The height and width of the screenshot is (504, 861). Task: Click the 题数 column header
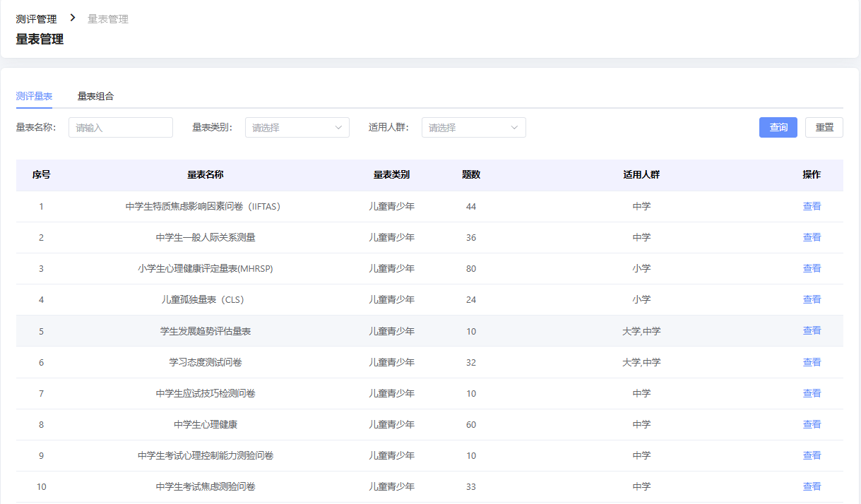pyautogui.click(x=471, y=174)
